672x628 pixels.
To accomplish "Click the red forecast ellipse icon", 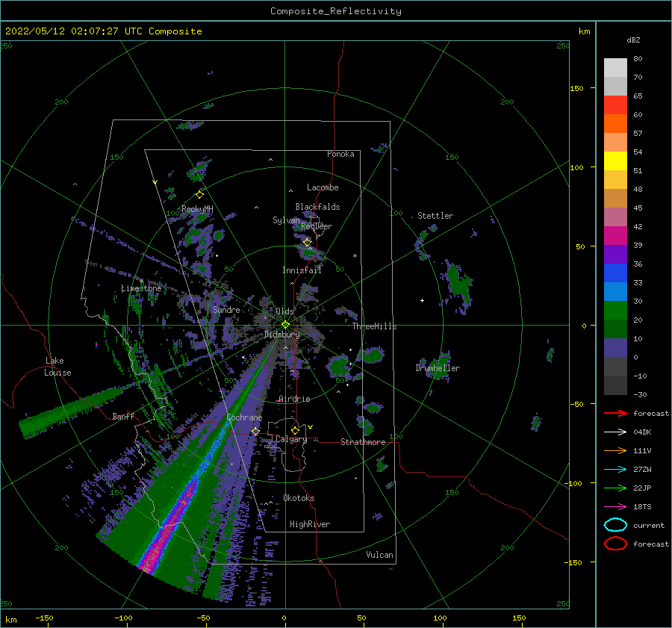I will (615, 544).
